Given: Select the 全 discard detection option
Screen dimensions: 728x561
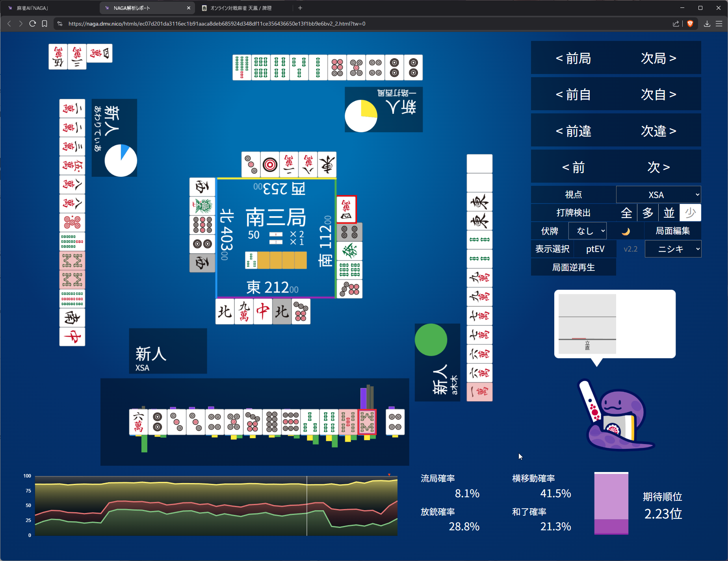Looking at the screenshot, I should point(626,213).
